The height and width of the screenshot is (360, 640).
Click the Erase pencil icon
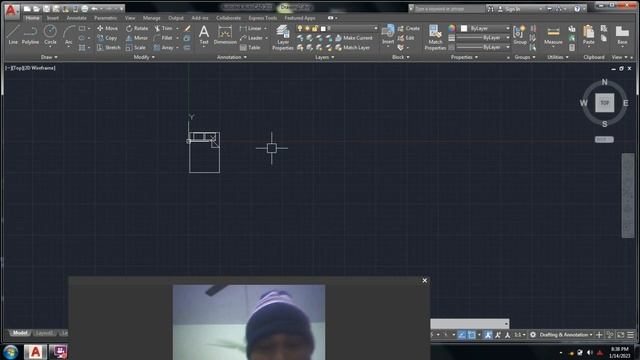point(187,28)
